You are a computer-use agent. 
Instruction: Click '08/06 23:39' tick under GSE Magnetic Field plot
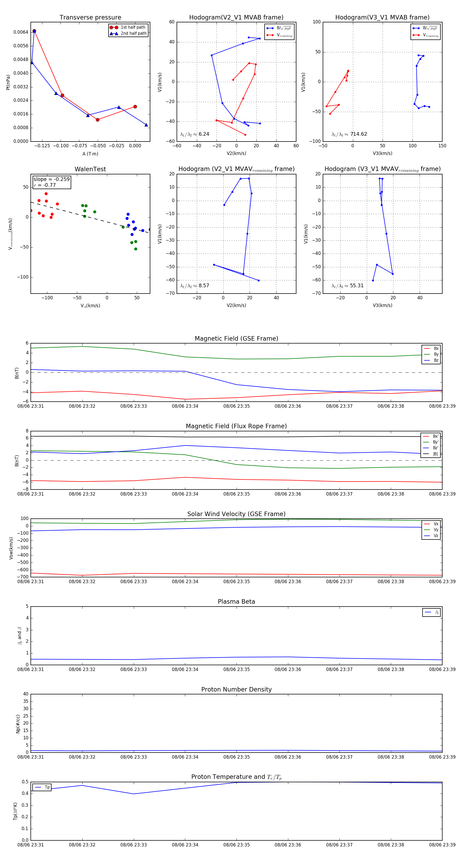tap(442, 406)
